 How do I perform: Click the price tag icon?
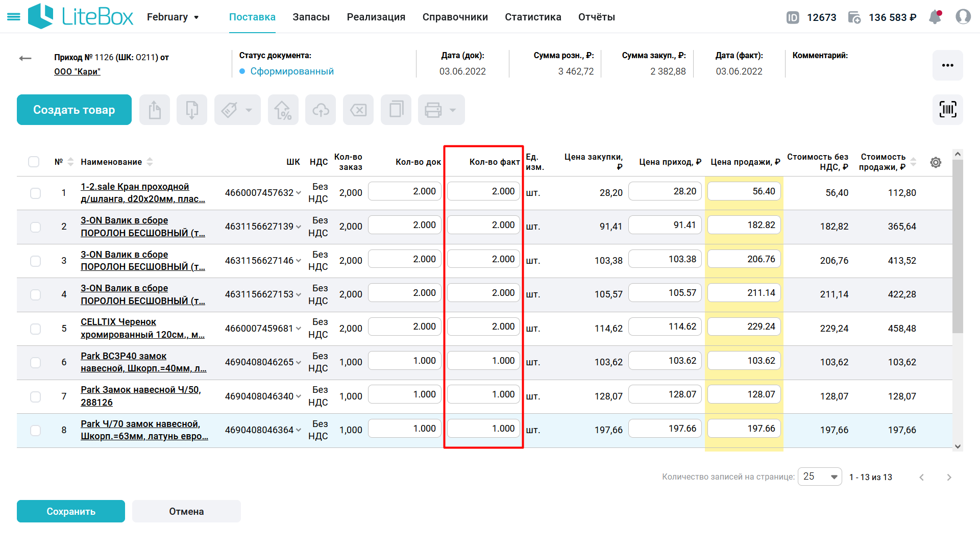click(x=229, y=110)
